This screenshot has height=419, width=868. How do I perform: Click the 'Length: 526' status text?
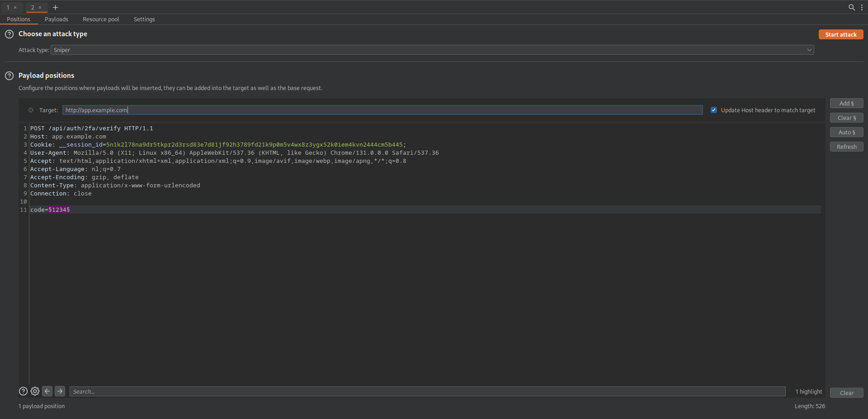coord(810,406)
